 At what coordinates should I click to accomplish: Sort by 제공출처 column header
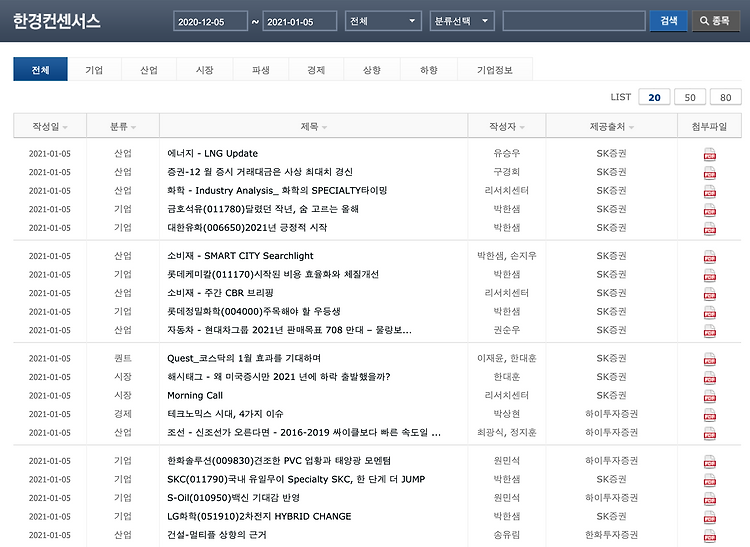(611, 126)
